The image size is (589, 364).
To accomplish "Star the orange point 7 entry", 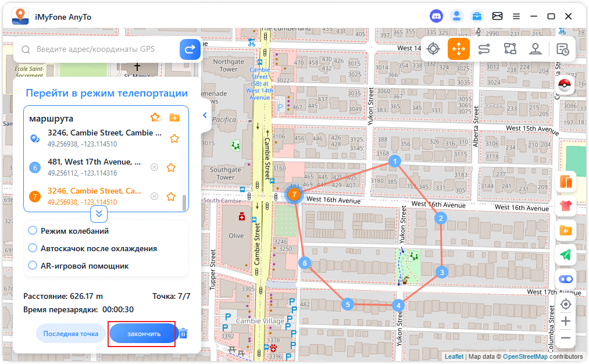I will pos(171,197).
